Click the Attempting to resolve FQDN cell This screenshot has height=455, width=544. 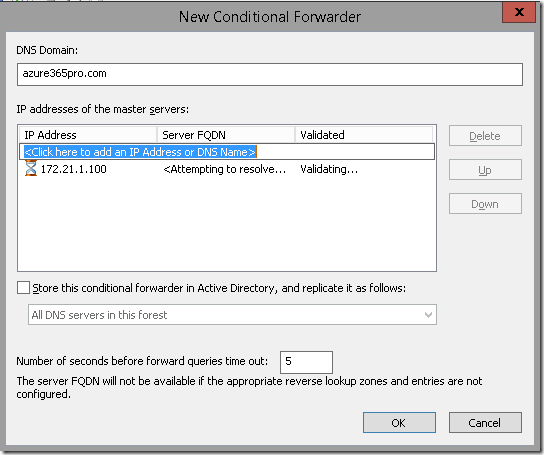(224, 169)
